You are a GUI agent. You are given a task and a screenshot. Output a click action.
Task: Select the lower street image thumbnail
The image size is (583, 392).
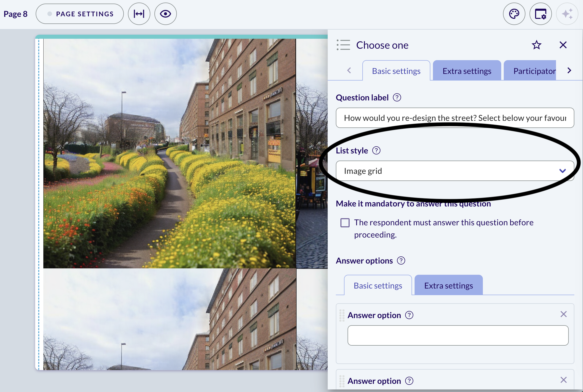coord(170,319)
